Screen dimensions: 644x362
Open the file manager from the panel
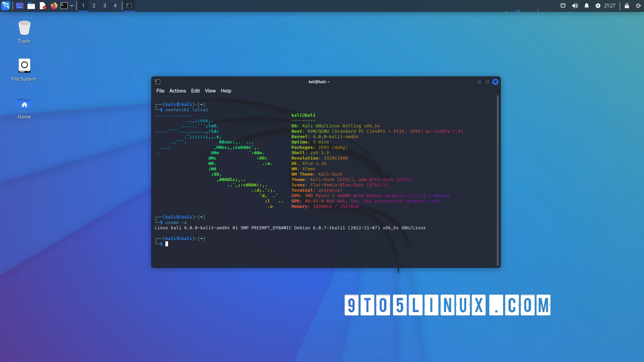[32, 6]
